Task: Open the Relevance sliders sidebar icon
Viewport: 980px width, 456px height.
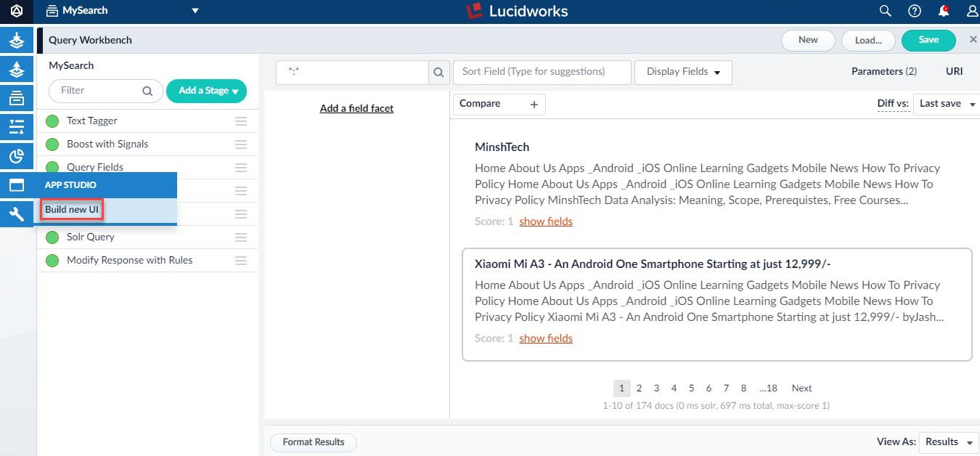Action: coord(17,127)
